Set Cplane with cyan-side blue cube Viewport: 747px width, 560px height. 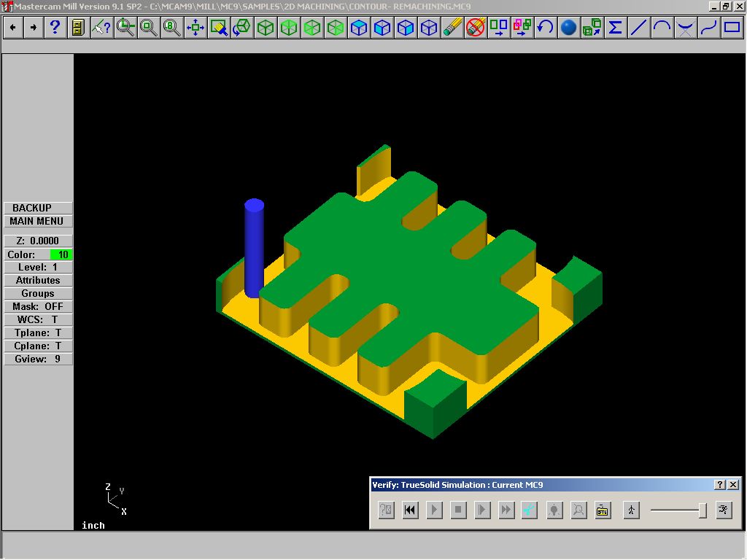406,28
